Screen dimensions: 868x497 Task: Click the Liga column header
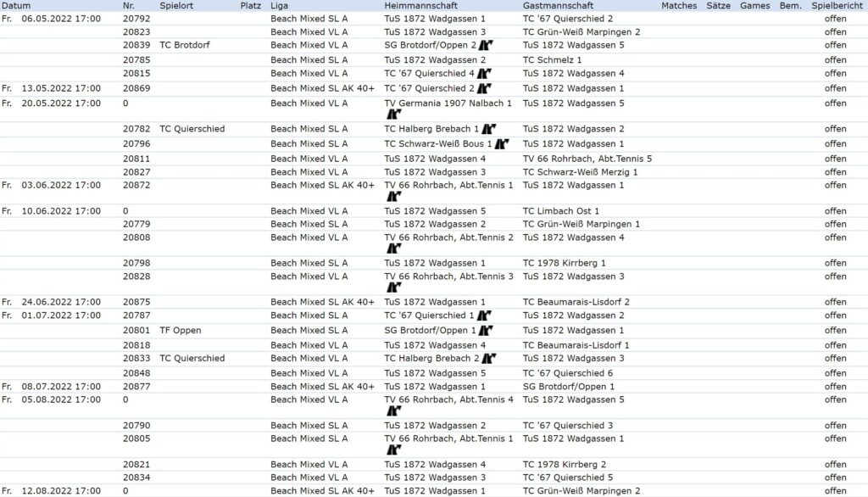point(279,6)
